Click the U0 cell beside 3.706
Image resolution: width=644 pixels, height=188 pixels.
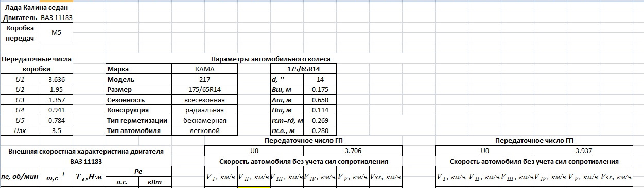pos(254,151)
